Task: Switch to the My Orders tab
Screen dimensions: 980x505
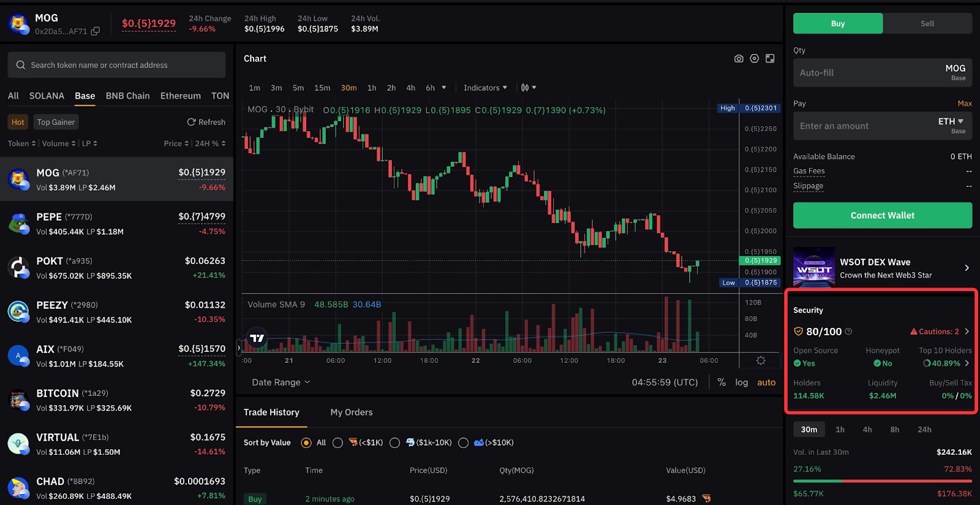Action: pyautogui.click(x=352, y=412)
